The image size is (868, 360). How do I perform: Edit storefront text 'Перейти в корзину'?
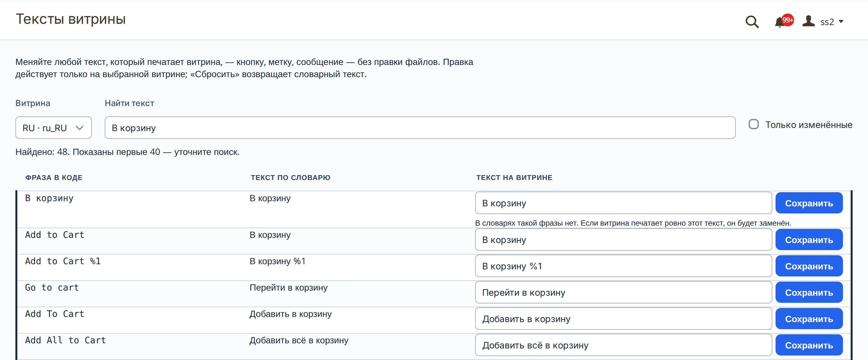(x=623, y=292)
